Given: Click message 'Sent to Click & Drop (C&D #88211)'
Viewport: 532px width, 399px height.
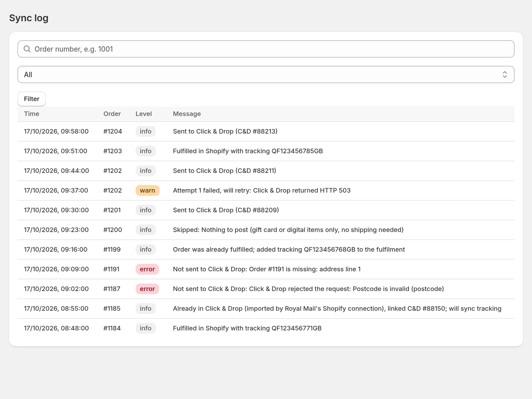Looking at the screenshot, I should pyautogui.click(x=224, y=171).
